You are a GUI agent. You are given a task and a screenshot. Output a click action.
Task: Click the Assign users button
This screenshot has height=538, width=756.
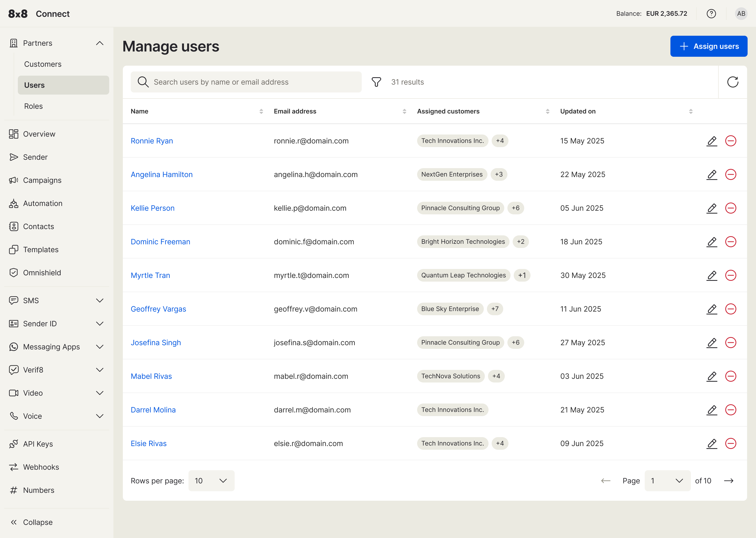(x=709, y=46)
